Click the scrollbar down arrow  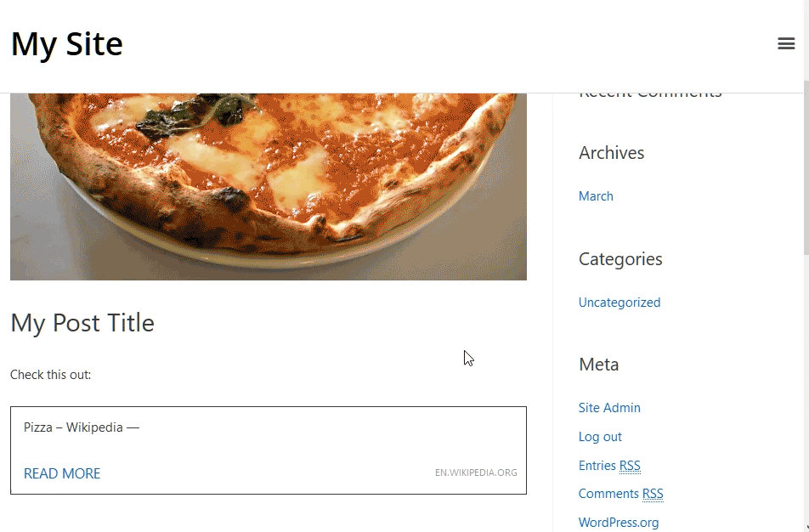806,528
